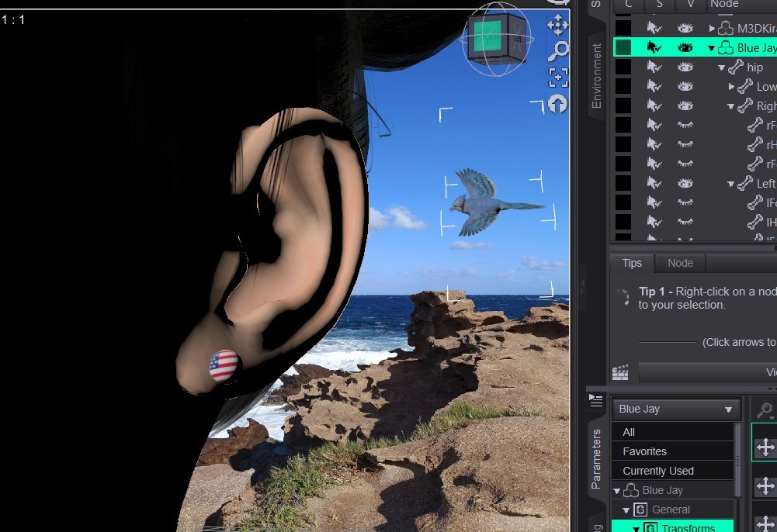Collapse the hip bone tree node

pos(722,67)
